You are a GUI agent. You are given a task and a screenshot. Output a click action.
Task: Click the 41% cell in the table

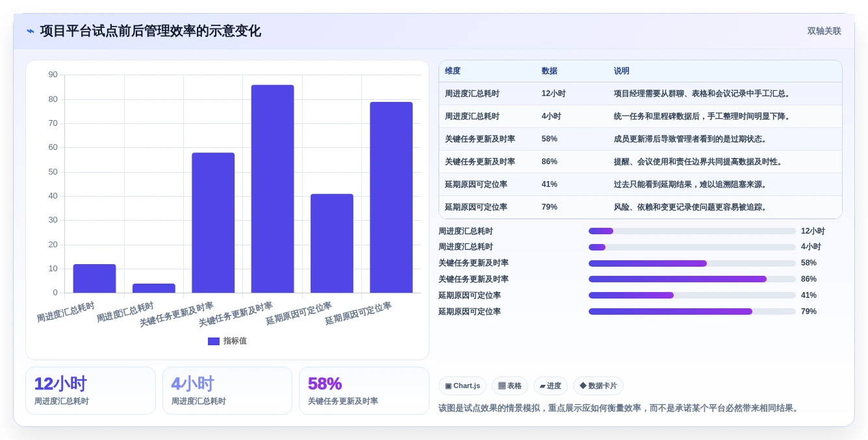pos(550,185)
